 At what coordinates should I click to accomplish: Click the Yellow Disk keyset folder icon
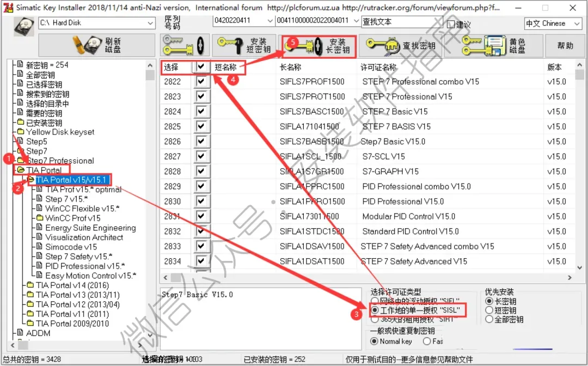coord(21,132)
